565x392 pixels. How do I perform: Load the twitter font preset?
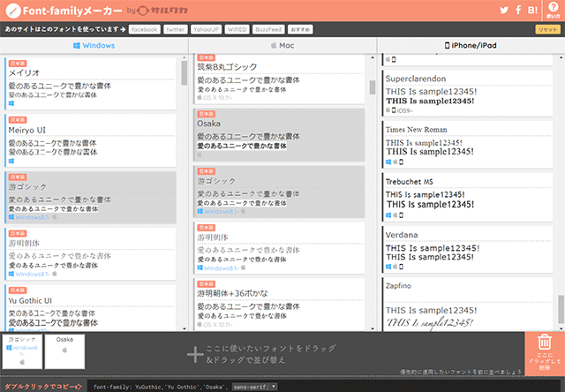pos(176,29)
